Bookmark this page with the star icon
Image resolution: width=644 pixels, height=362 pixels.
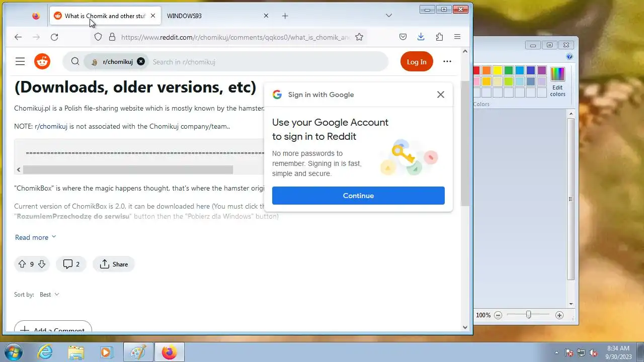359,37
